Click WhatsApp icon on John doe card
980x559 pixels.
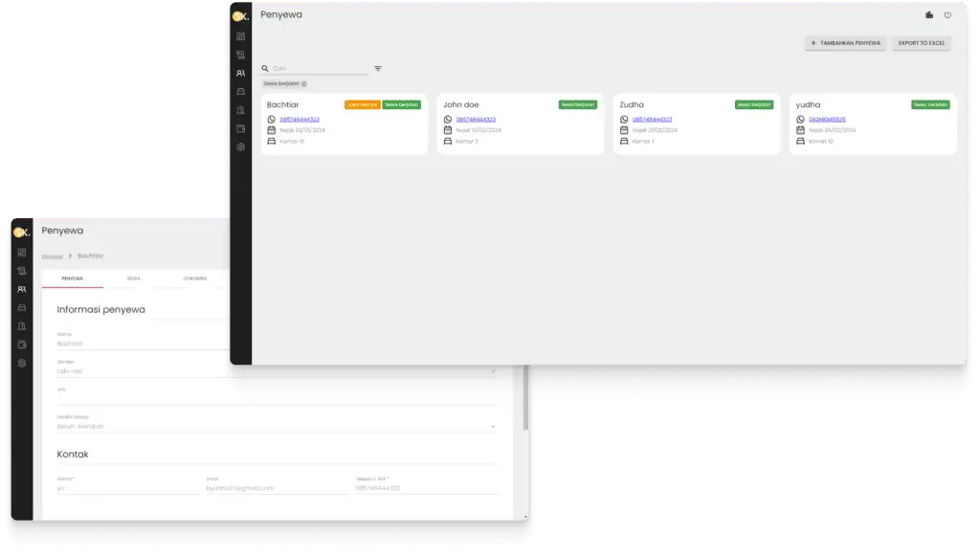tap(447, 120)
